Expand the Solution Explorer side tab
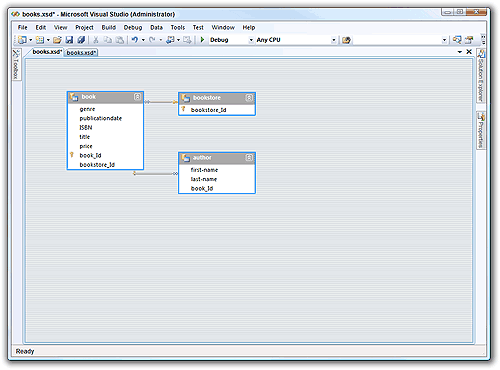 [x=480, y=76]
